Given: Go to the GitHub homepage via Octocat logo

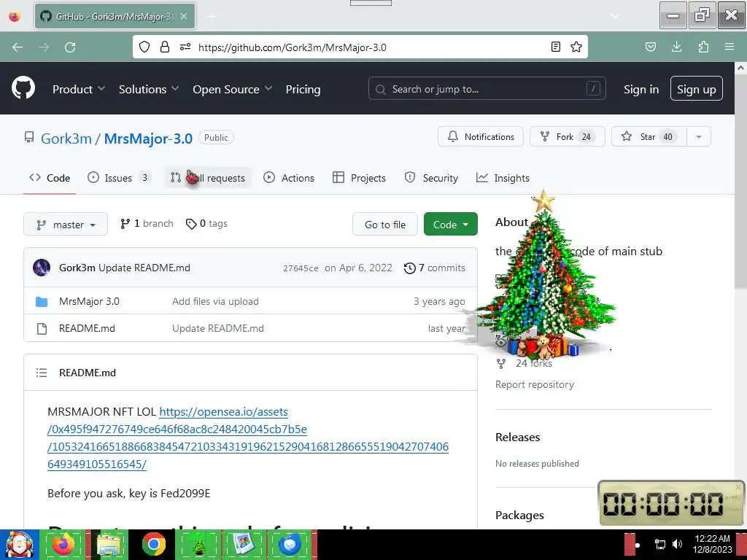Looking at the screenshot, I should coord(23,88).
